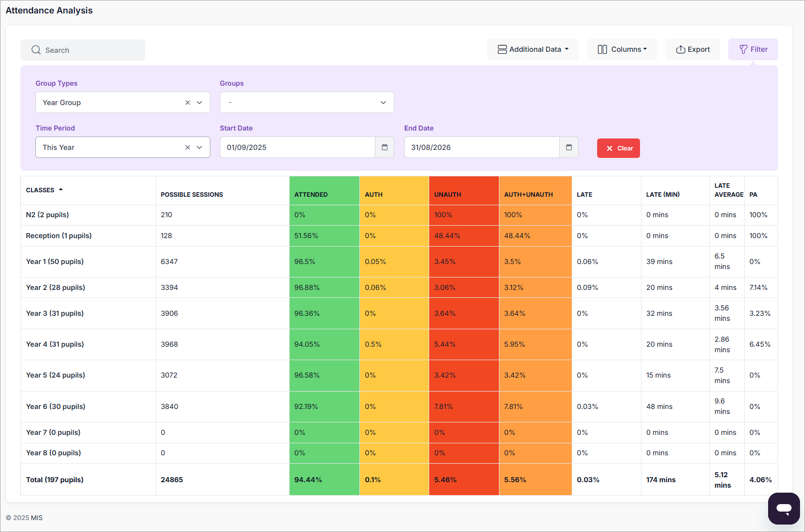Open the Additional Data menu
The image size is (805, 532).
coord(533,49)
